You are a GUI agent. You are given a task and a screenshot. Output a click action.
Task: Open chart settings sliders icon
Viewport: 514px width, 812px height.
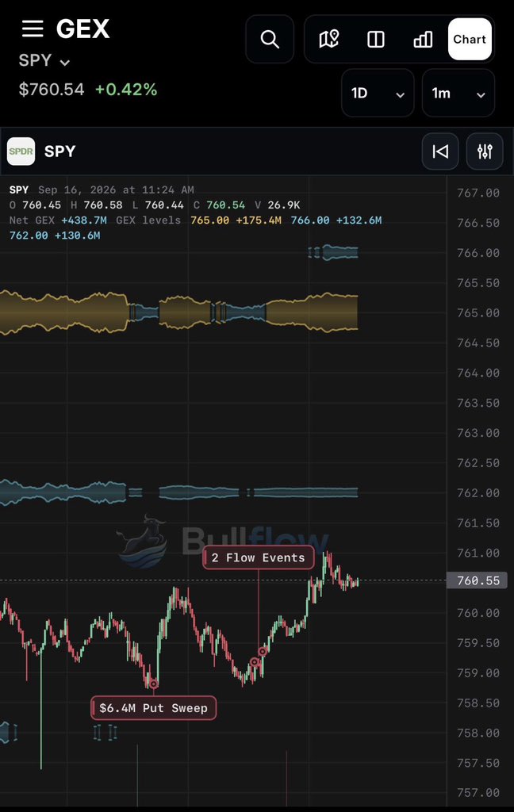point(485,151)
